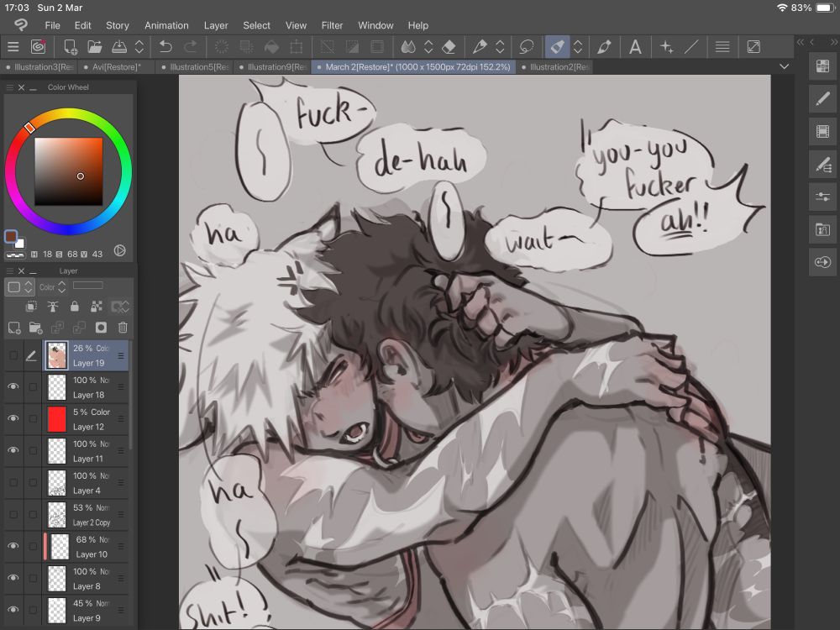Viewport: 840px width, 630px height.
Task: Close the Color Wheel palette
Action: click(22, 87)
